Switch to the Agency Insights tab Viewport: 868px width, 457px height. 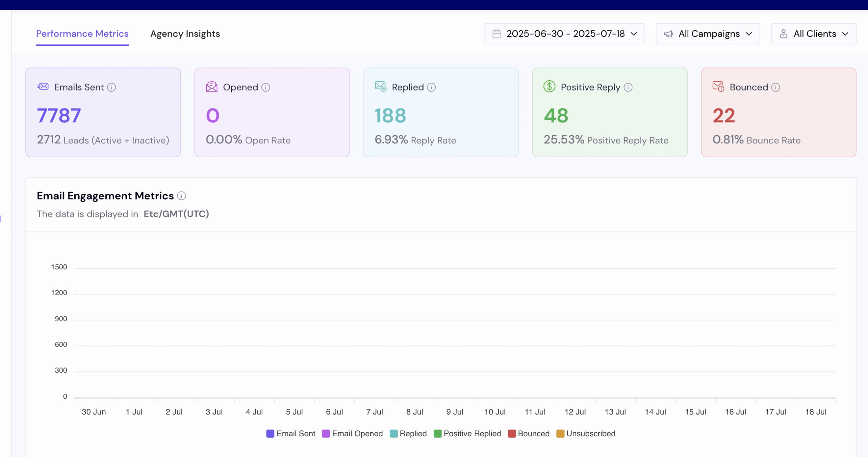point(185,34)
